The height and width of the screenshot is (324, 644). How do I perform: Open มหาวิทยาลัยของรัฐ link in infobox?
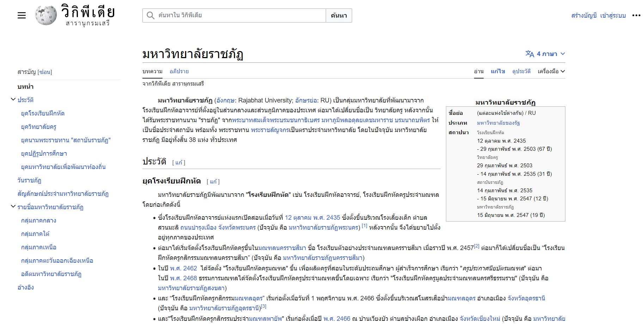(498, 123)
